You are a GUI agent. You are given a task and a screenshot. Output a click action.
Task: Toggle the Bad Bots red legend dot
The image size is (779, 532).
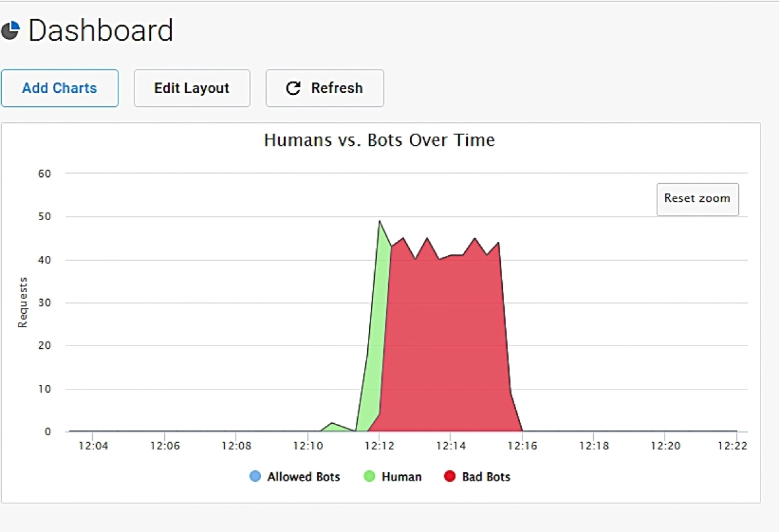[450, 477]
